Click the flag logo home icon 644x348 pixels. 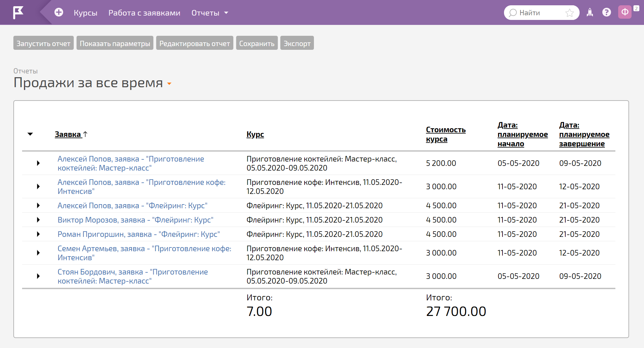(18, 13)
